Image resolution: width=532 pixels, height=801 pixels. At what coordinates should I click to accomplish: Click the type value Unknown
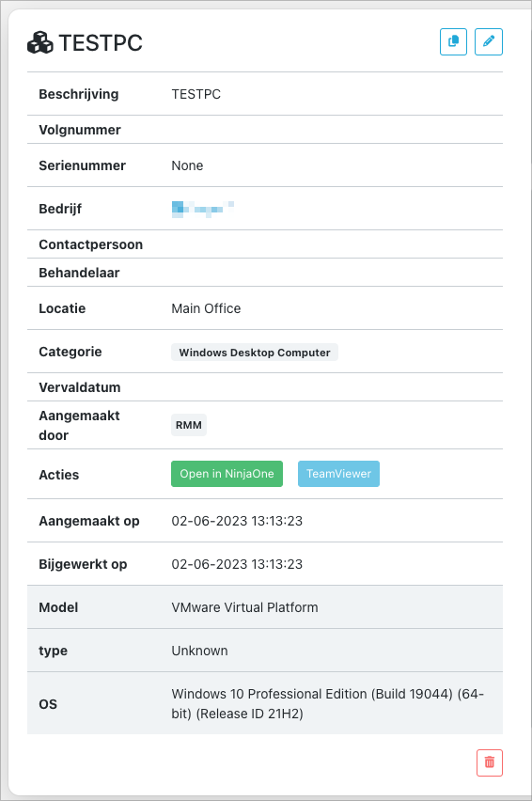point(199,651)
